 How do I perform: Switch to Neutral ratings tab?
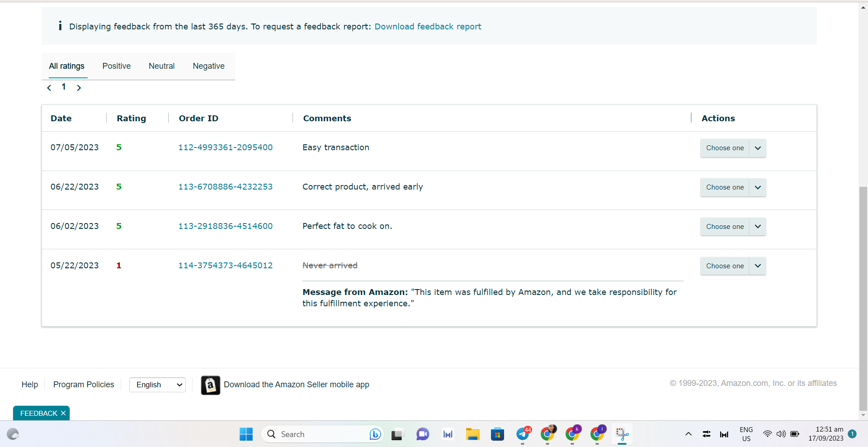pyautogui.click(x=162, y=66)
